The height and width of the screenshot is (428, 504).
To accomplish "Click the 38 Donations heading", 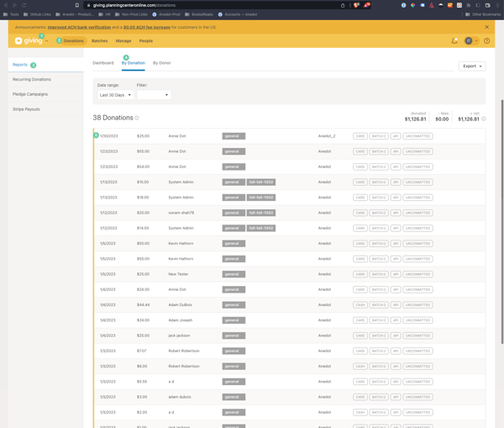I will 113,118.
